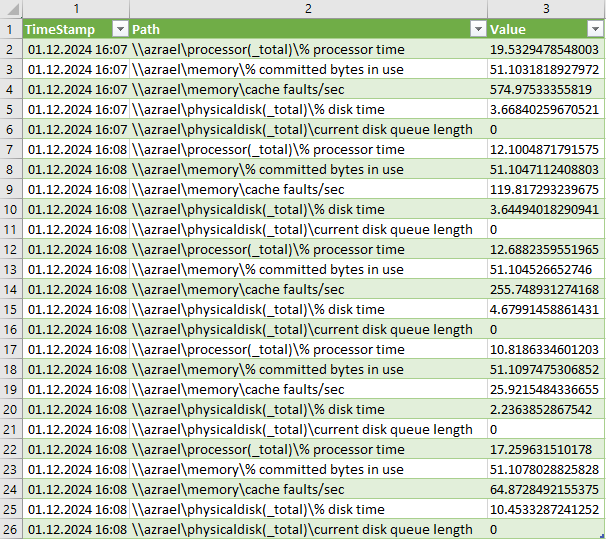
Task: Click value 255.748931274168
Action: (x=544, y=289)
